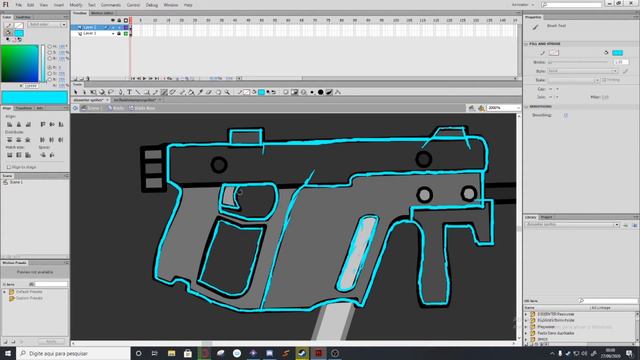Select the Hand tool

coord(218,92)
